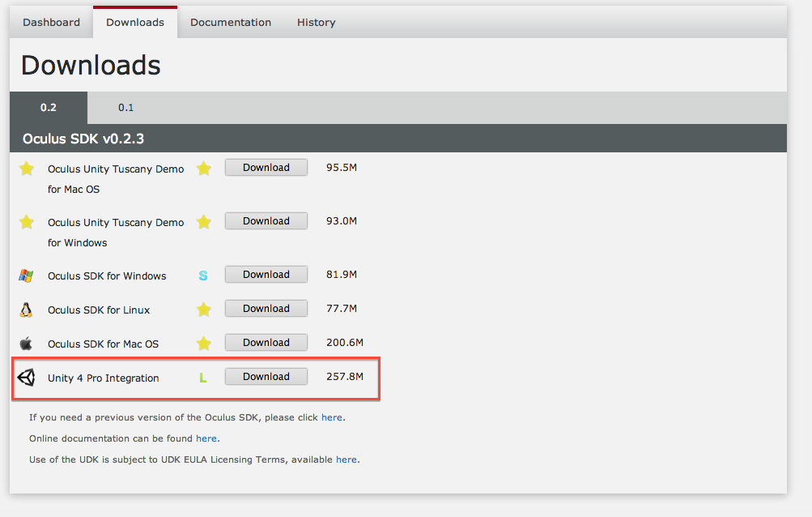Download Oculus SDK for Mac OS
Screen dimensions: 812x517
266,343
